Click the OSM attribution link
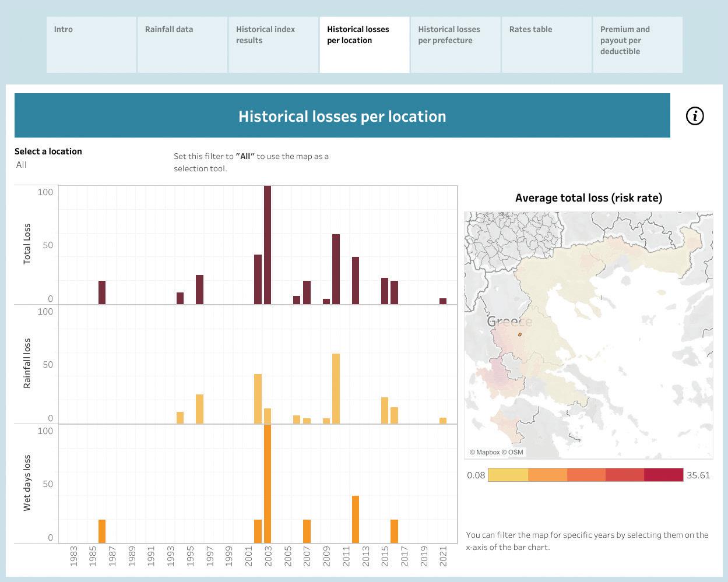 pos(516,452)
